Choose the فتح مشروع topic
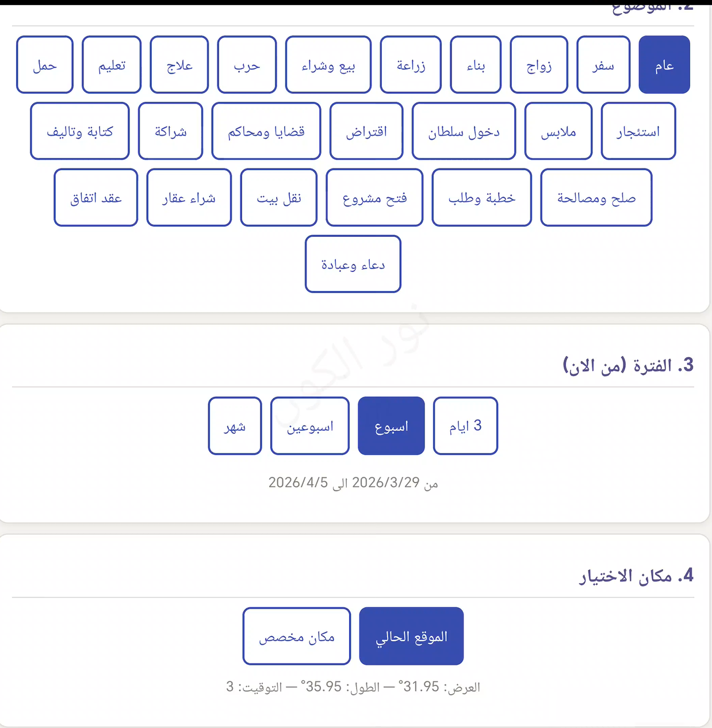Image resolution: width=712 pixels, height=728 pixels. pyautogui.click(x=374, y=198)
